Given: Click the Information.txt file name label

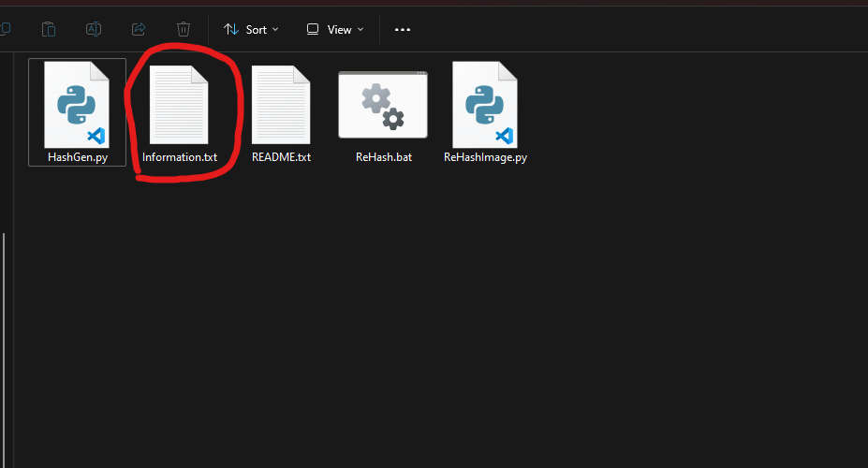Looking at the screenshot, I should pyautogui.click(x=180, y=157).
